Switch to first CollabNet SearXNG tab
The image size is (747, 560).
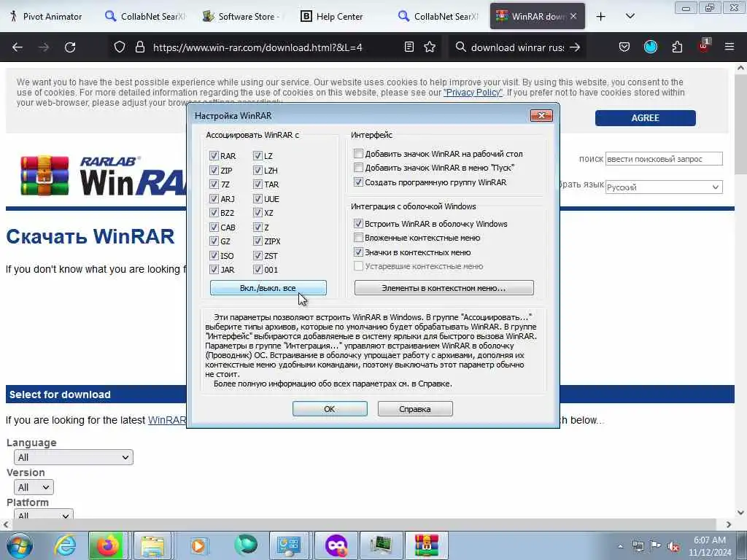(145, 17)
